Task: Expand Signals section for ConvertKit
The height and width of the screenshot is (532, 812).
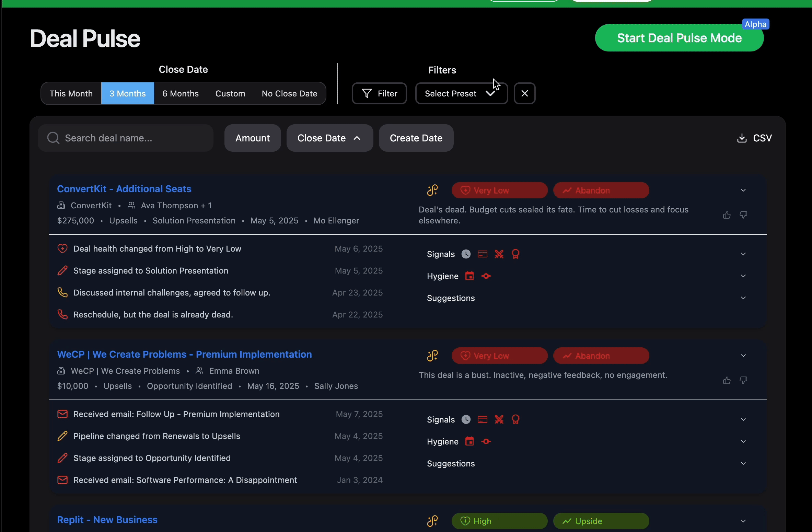Action: click(x=743, y=254)
